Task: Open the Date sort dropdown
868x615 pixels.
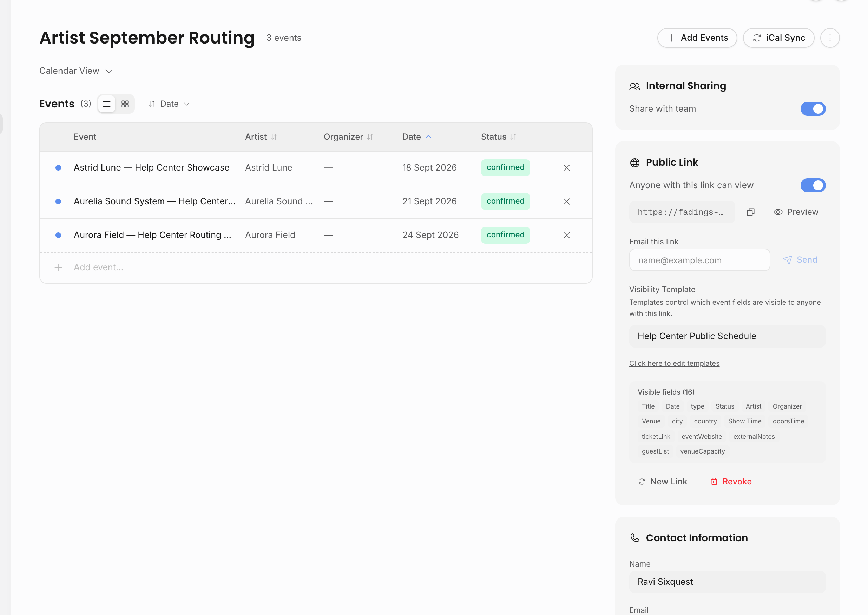Action: pos(169,104)
